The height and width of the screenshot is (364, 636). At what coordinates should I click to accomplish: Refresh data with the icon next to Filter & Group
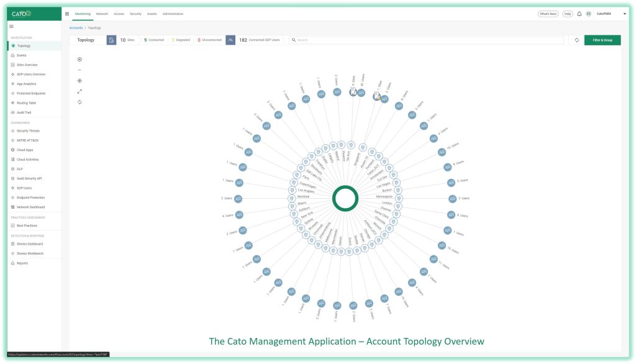pos(577,40)
